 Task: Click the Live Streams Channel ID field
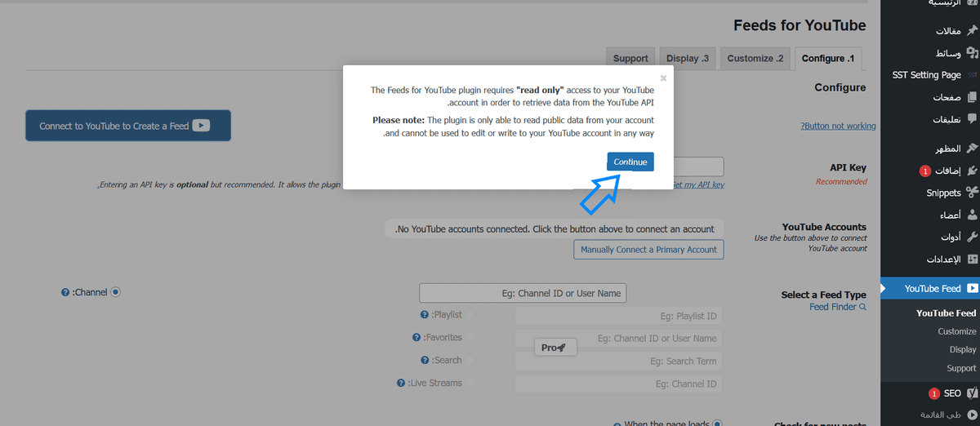[x=619, y=384]
